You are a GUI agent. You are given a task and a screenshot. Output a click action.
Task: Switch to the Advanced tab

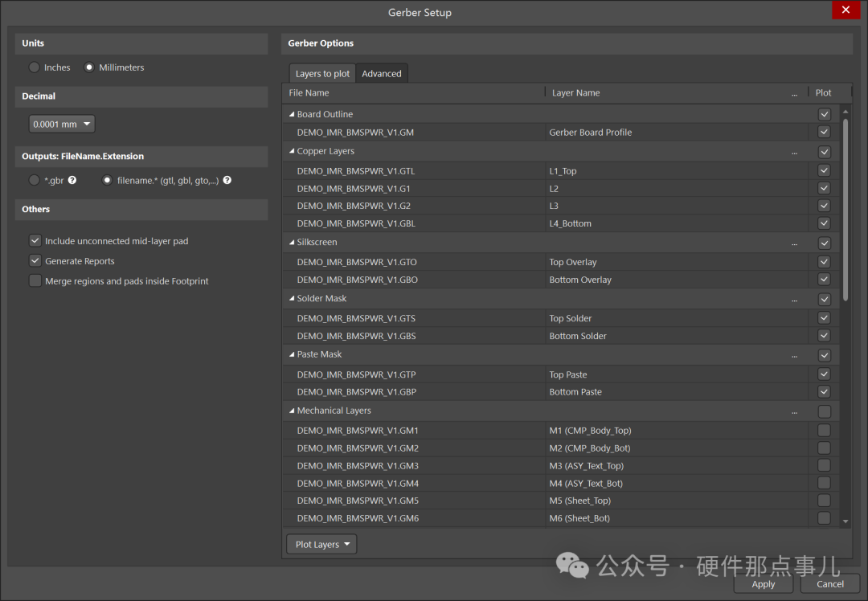(x=382, y=74)
